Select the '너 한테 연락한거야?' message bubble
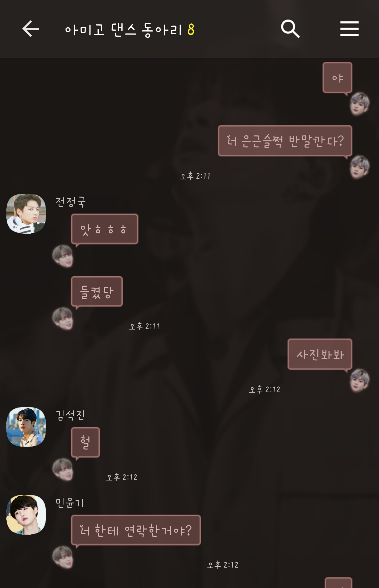 pyautogui.click(x=136, y=530)
